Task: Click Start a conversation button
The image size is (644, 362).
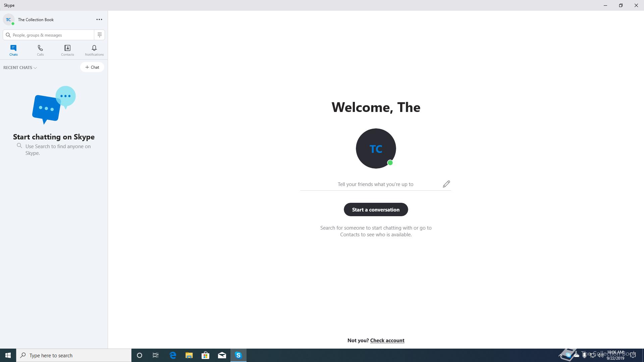Action: [x=376, y=209]
